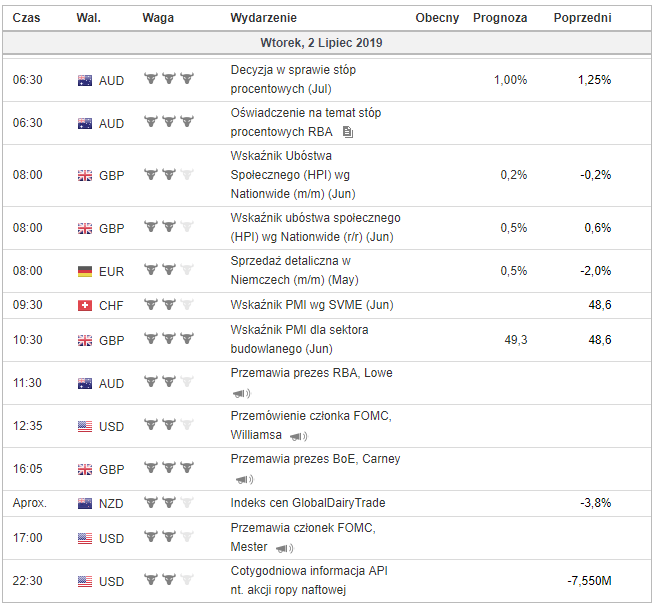
Task: Click Australian flag in the 11:30 AUD row
Action: (85, 383)
